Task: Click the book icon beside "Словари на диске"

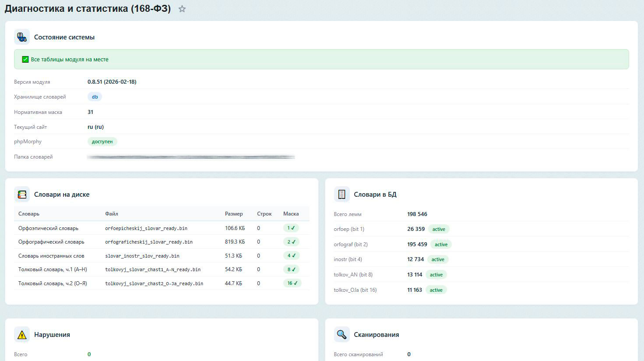Action: (x=21, y=194)
